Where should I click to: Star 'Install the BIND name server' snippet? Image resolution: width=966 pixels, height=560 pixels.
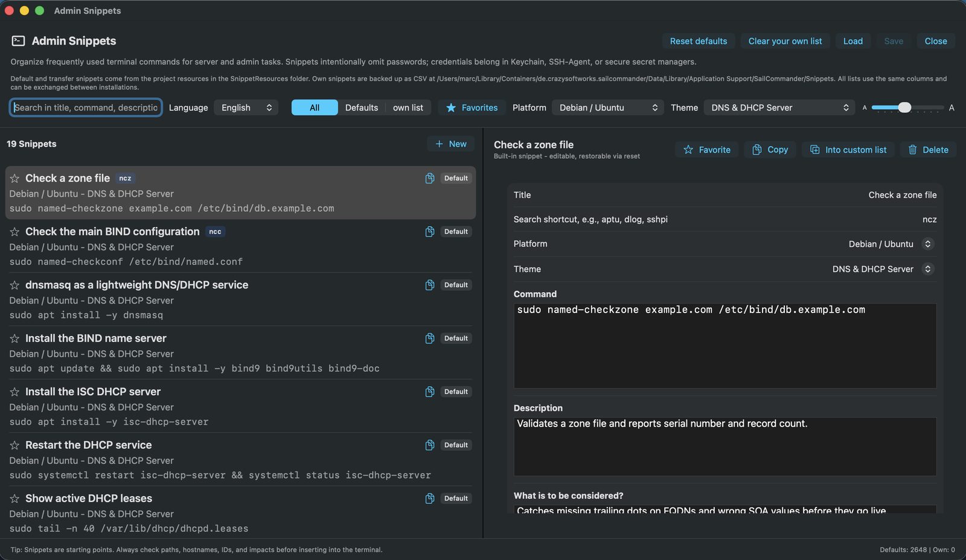click(14, 339)
